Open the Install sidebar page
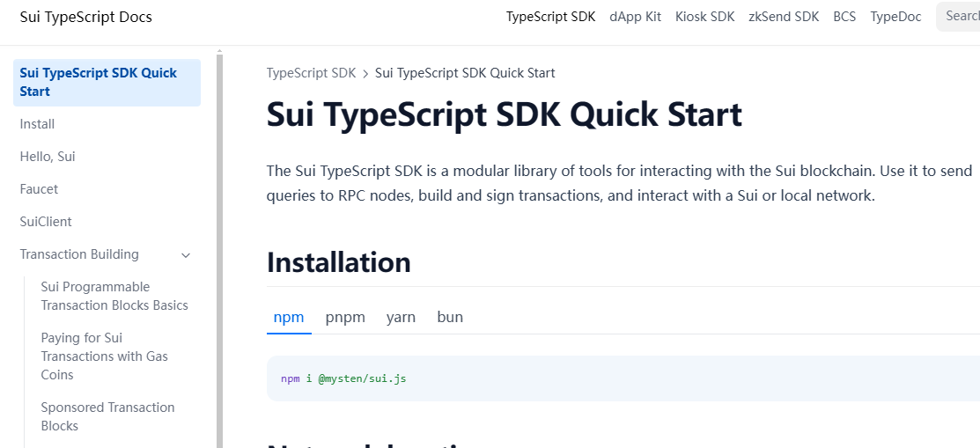Screen dimensions: 980x448 pos(38,124)
